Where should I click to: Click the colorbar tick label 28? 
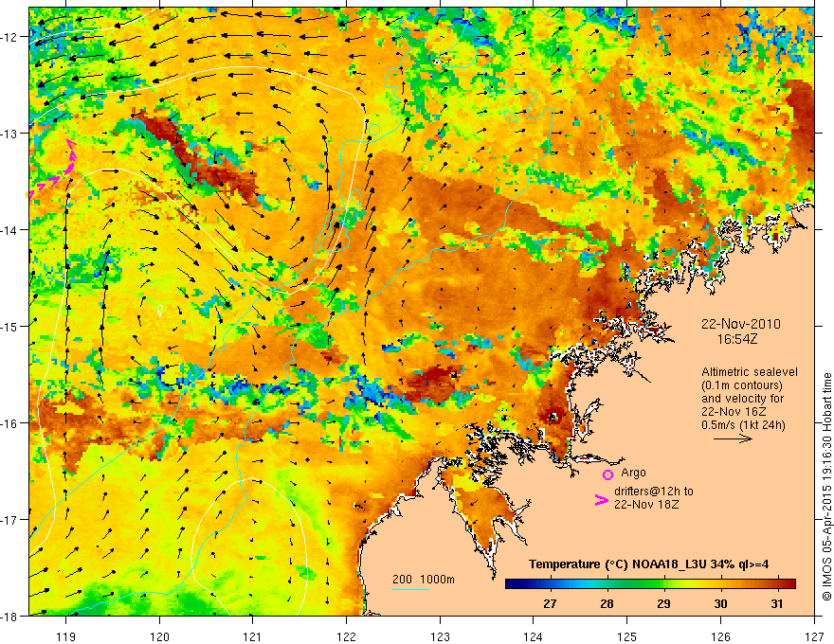tap(607, 604)
